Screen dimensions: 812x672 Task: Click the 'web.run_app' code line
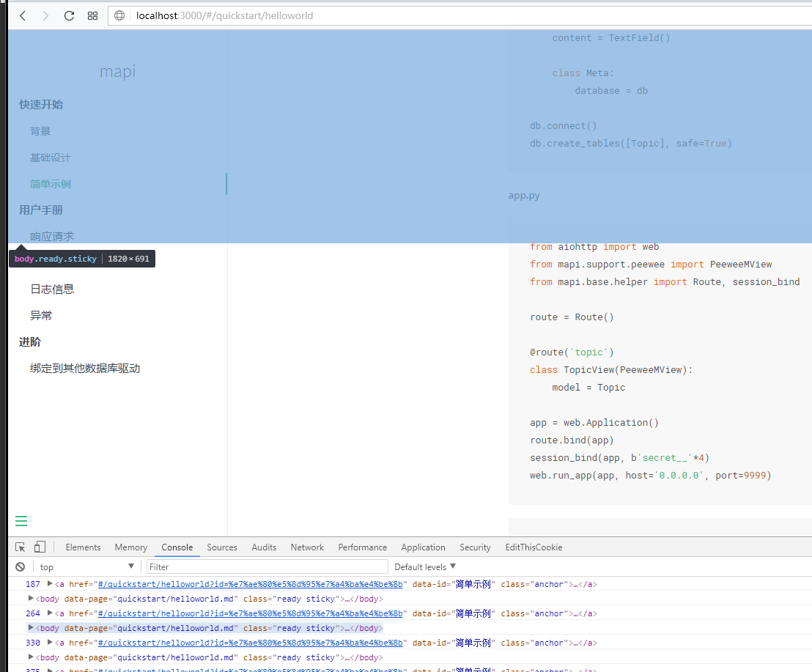point(651,476)
